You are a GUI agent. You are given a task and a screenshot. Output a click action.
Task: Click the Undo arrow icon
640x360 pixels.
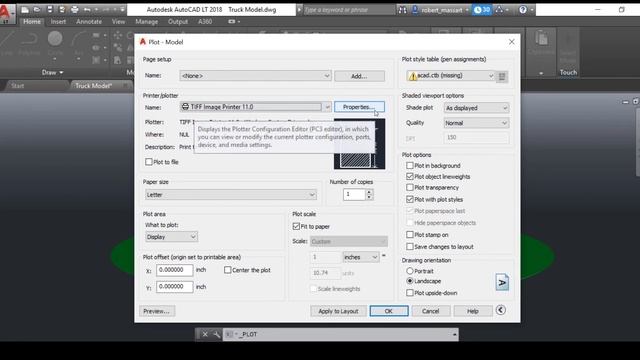click(x=87, y=9)
